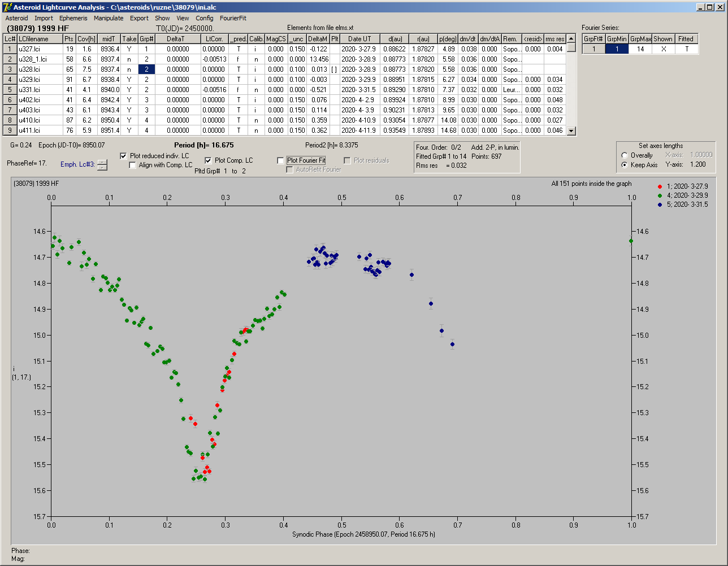This screenshot has width=728, height=566.
Task: Toggle Plot reduced indiv. LC checkbox
Action: 124,155
